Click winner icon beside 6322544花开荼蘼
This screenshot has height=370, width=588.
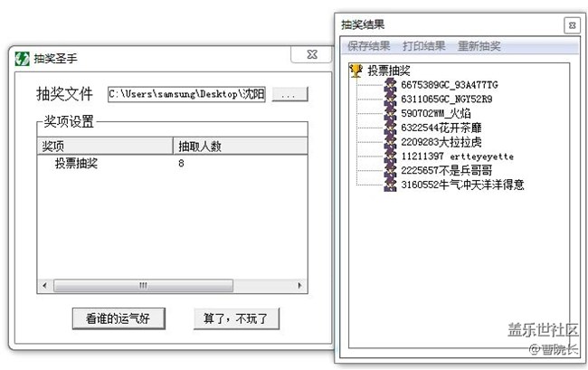pos(391,128)
